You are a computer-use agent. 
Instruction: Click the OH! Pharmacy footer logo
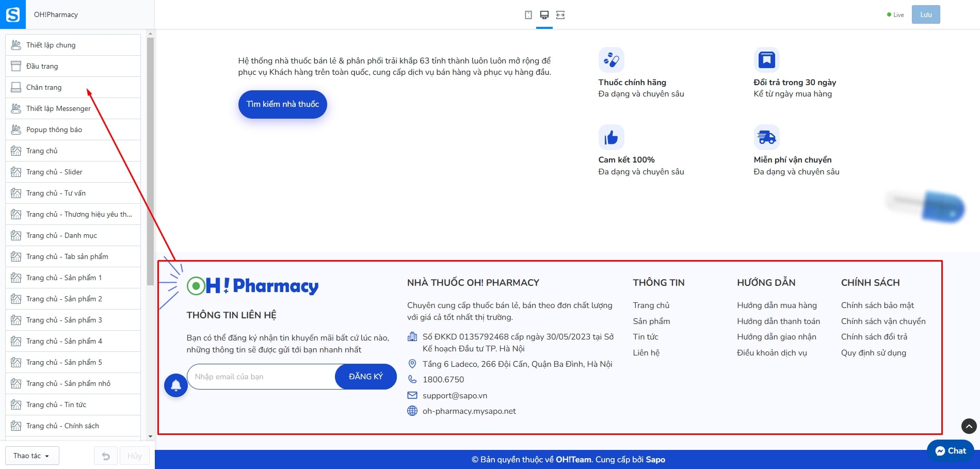tap(252, 285)
